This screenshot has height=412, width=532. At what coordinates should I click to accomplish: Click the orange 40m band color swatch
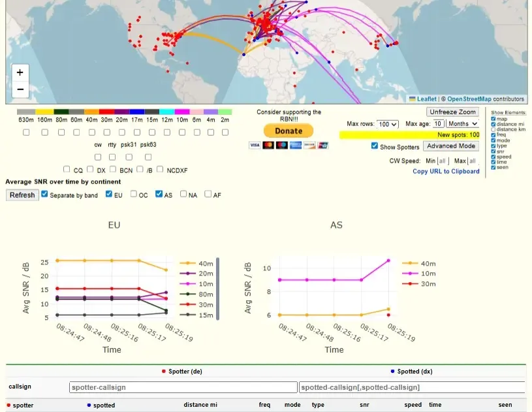[x=91, y=112]
